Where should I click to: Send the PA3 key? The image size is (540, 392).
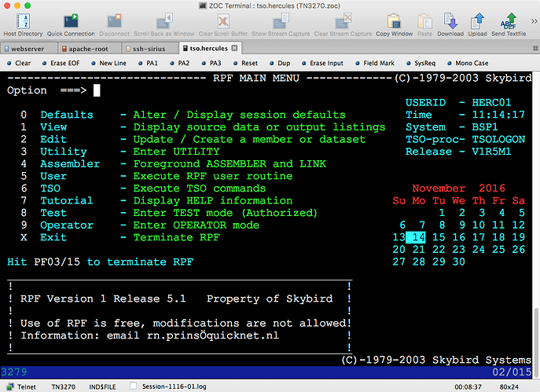(211, 63)
